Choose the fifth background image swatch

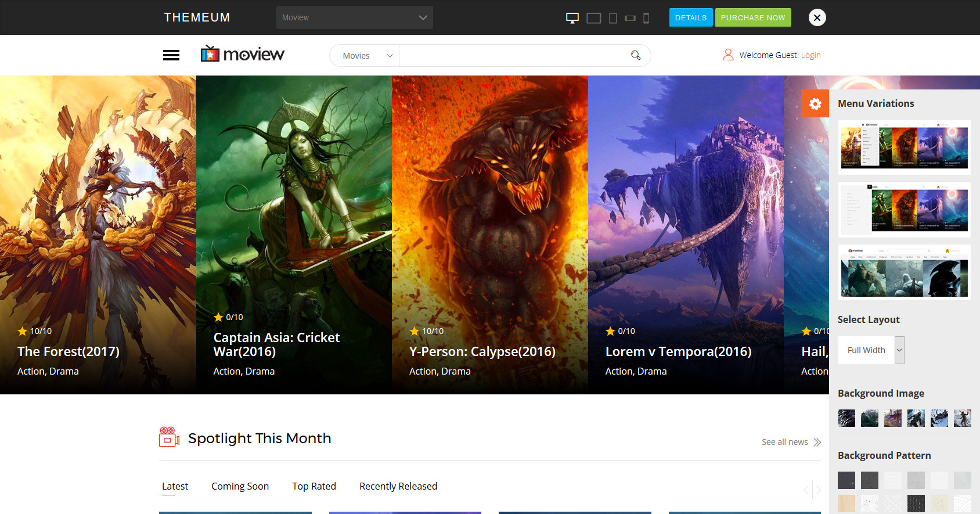click(x=939, y=418)
